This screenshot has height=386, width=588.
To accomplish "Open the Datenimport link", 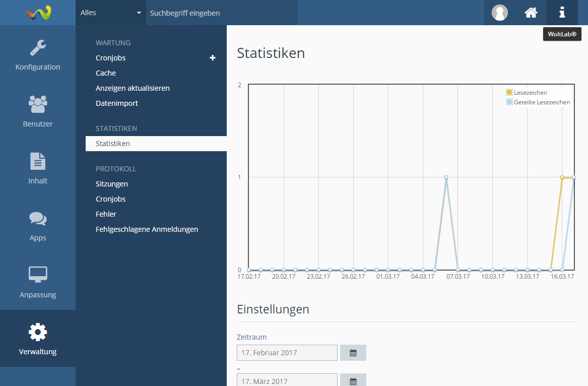I will (116, 103).
